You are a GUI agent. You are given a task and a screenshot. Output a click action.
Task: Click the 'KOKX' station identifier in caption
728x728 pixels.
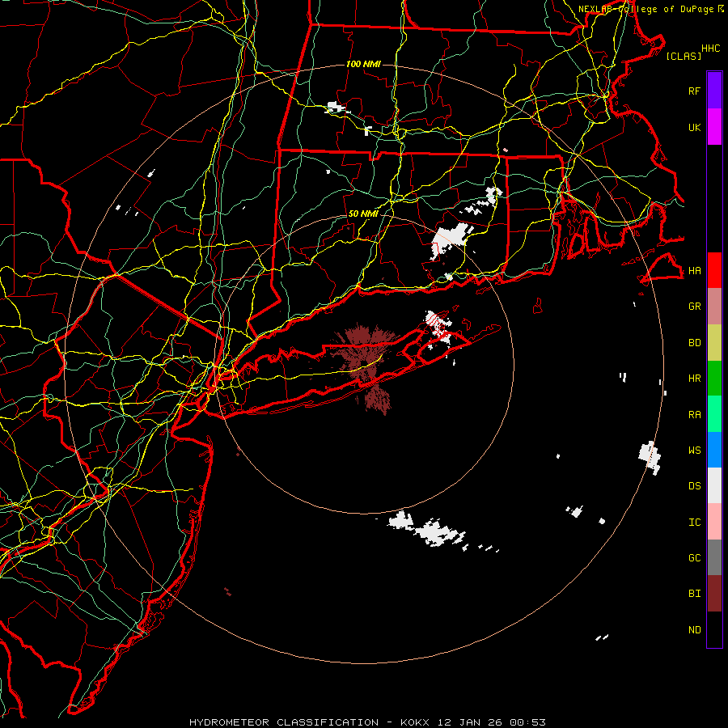tap(415, 722)
